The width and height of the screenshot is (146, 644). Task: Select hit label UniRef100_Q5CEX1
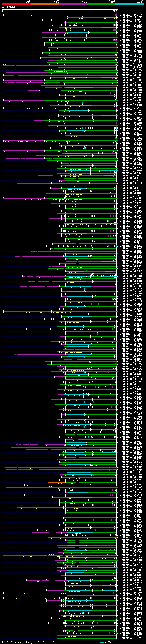click(x=131, y=50)
